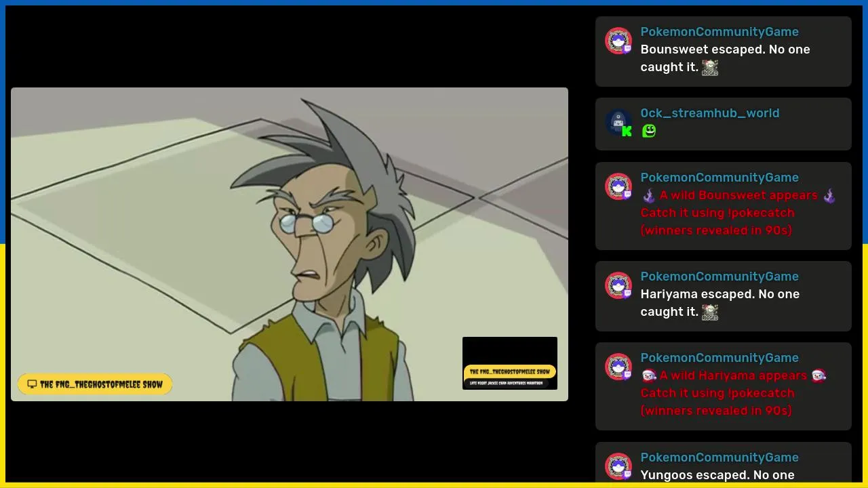Open username above wild Hariyama appears message

pos(719,358)
